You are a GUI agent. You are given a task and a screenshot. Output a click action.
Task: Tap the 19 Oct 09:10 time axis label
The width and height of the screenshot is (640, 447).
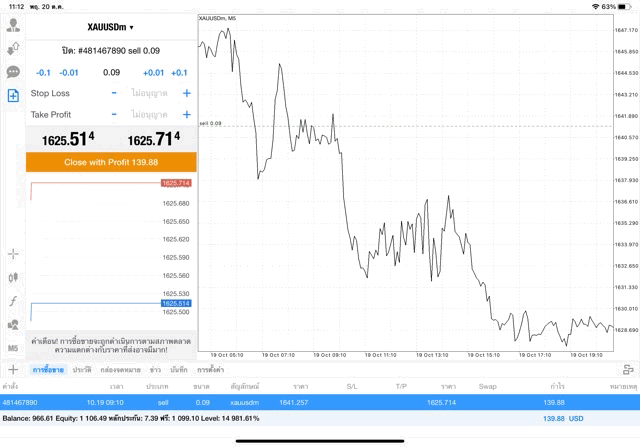tap(330, 355)
